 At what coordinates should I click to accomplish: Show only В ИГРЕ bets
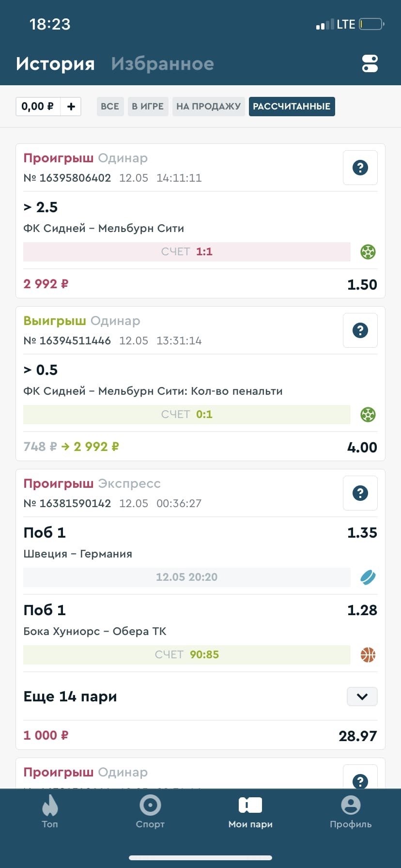pos(148,107)
